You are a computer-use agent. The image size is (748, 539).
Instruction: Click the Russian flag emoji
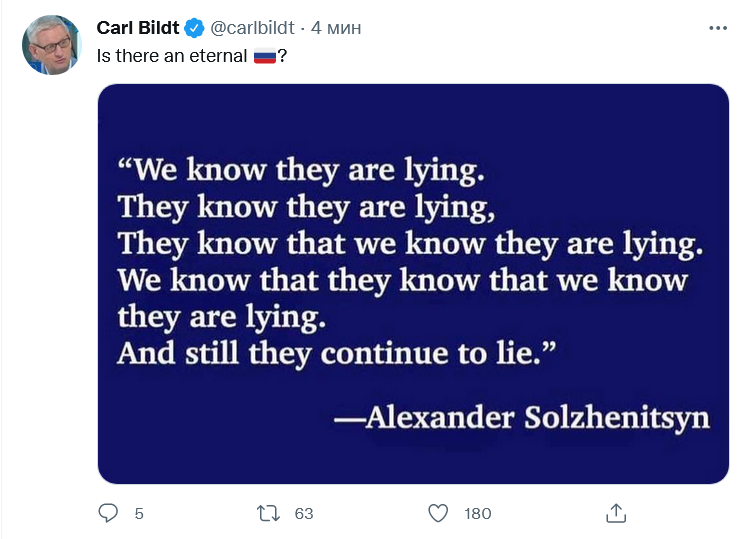tap(264, 56)
